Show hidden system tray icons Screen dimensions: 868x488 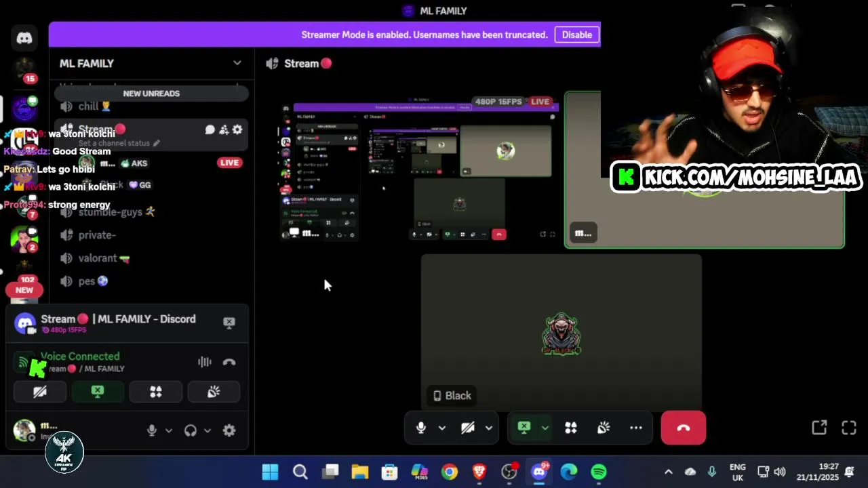pos(669,472)
